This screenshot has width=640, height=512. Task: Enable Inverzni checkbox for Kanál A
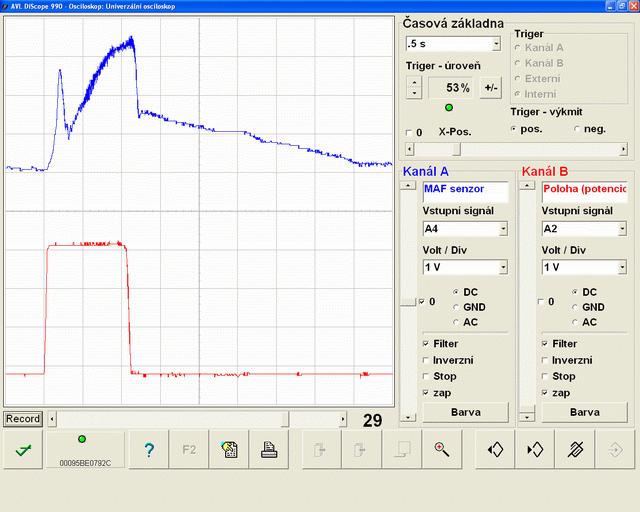(x=427, y=360)
